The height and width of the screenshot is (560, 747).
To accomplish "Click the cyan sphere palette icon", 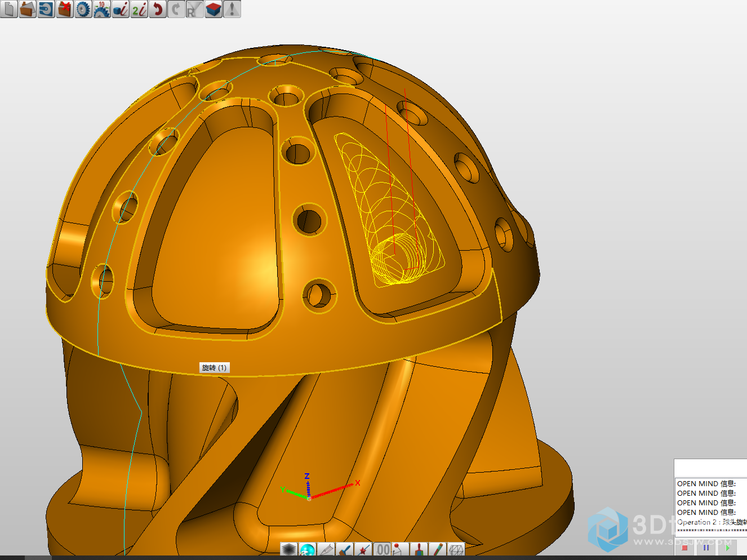I will (x=308, y=550).
